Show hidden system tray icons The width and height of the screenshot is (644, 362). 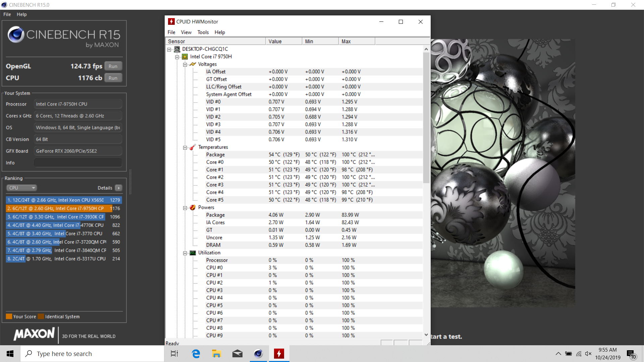(x=558, y=354)
